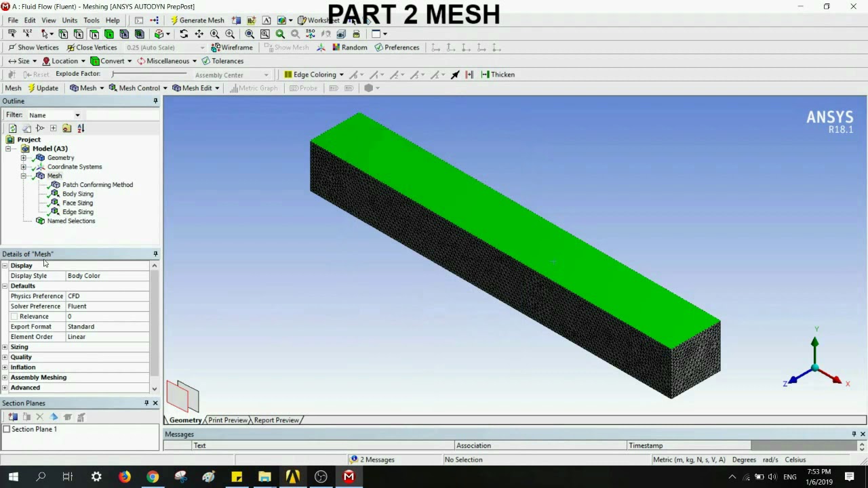Activate the Box Zoom tool icon

(x=230, y=34)
